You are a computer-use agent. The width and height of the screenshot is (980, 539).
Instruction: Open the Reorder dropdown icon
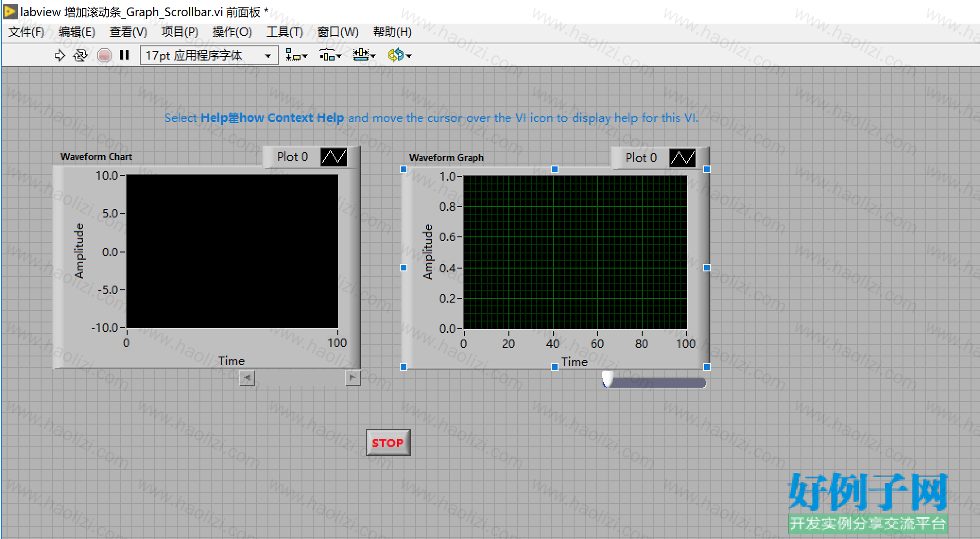(399, 56)
